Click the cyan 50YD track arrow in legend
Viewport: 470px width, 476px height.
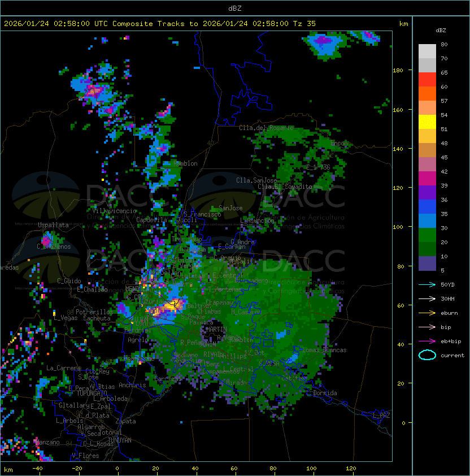click(x=427, y=285)
